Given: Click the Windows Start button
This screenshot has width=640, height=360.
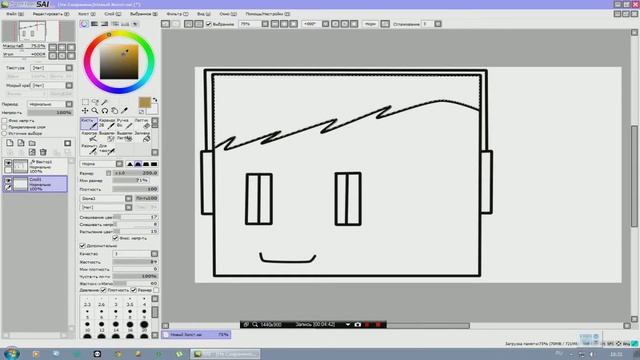Looking at the screenshot, I should tap(11, 353).
